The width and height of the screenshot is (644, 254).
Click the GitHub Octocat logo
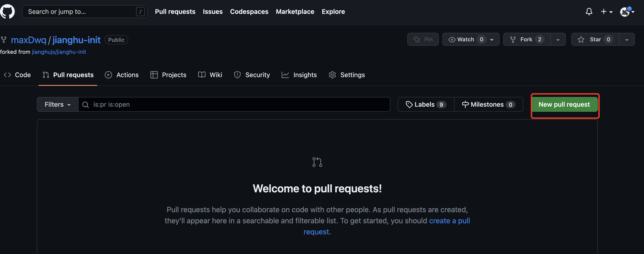tap(8, 12)
